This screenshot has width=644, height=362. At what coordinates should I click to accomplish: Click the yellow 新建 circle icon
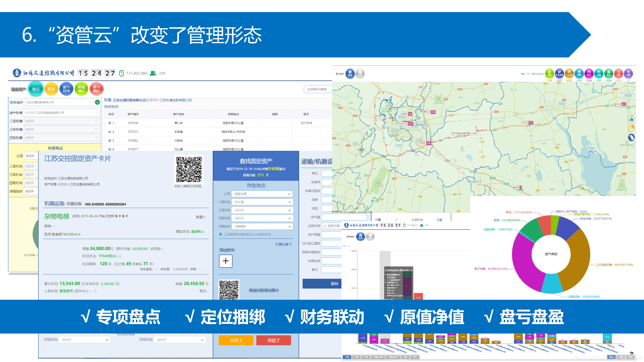pyautogui.click(x=51, y=89)
